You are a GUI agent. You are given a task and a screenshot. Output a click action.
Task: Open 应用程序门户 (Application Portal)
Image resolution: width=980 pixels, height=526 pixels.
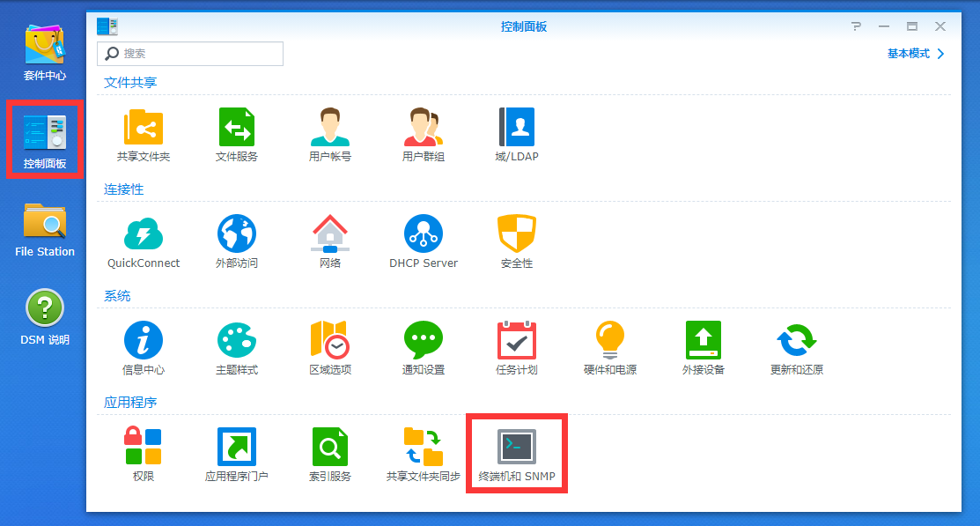236,455
